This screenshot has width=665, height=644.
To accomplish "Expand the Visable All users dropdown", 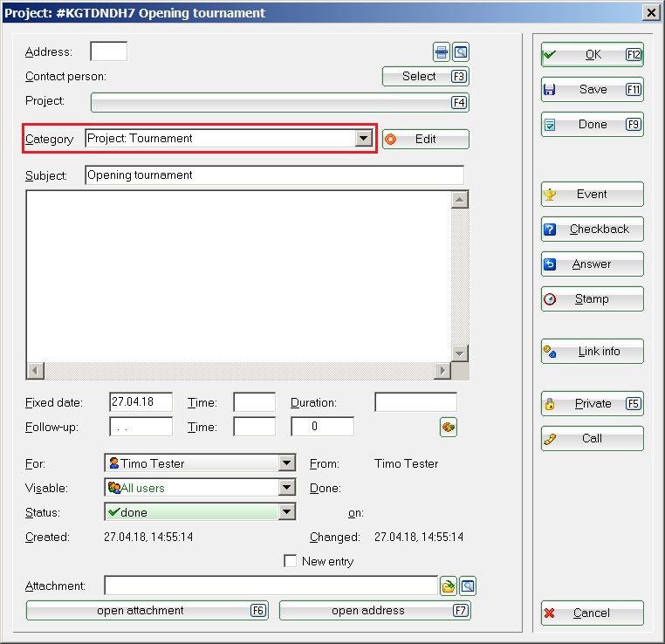I will (x=286, y=488).
